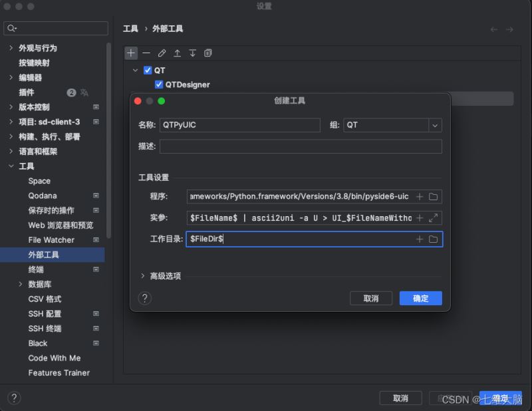The image size is (532, 411).
Task: Click project-level marker beside Qodana
Action: [x=96, y=196]
